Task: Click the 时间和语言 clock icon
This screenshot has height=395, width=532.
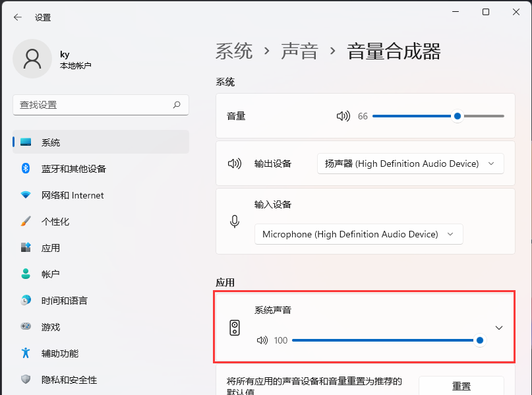Action: click(25, 301)
